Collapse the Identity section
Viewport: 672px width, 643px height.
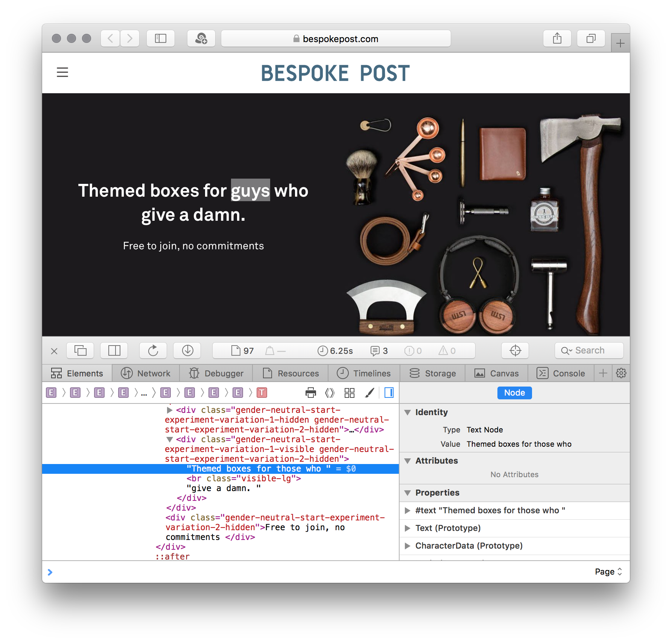(x=407, y=412)
